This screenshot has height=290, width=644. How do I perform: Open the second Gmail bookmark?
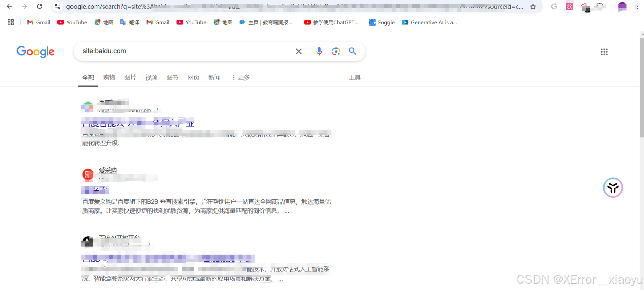click(x=158, y=22)
